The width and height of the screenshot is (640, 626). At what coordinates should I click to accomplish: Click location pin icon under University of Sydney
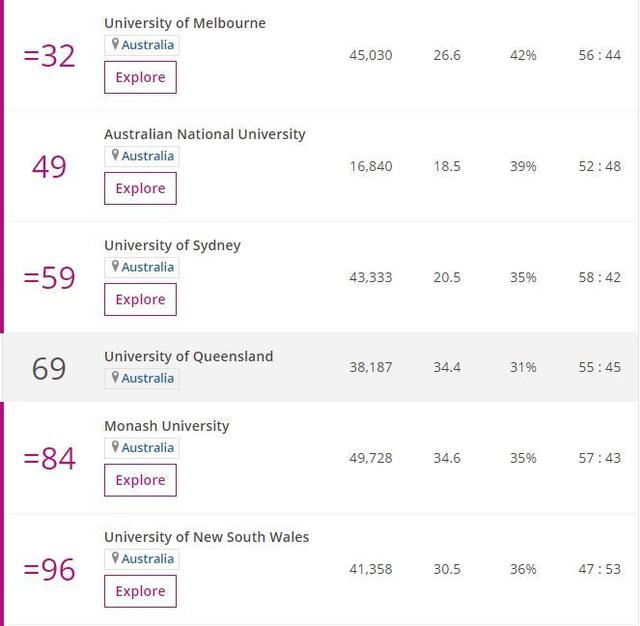pos(116,266)
